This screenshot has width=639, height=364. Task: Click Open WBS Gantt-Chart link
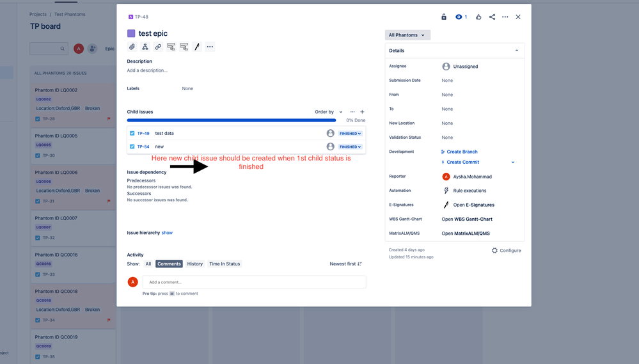(x=467, y=219)
